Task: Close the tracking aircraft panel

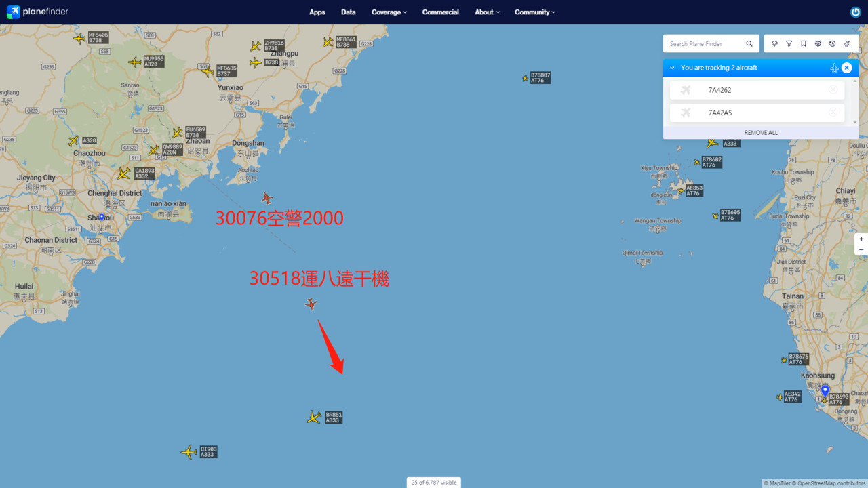Action: tap(846, 68)
